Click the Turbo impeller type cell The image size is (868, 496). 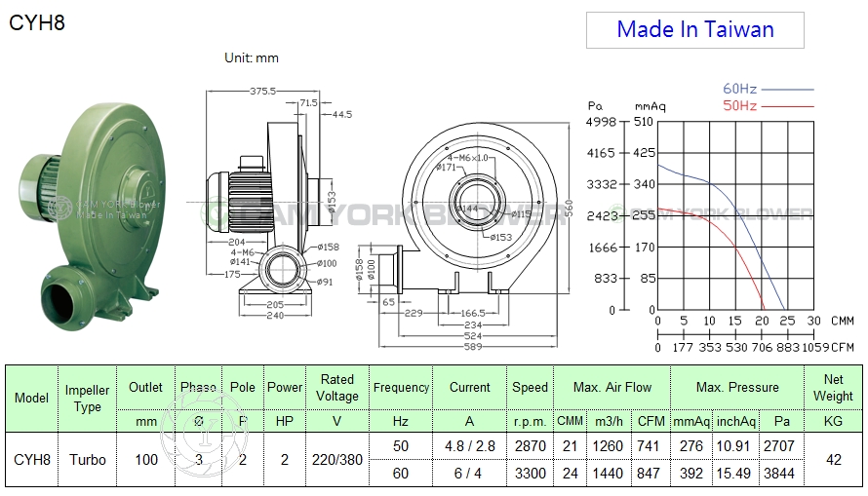pos(88,460)
